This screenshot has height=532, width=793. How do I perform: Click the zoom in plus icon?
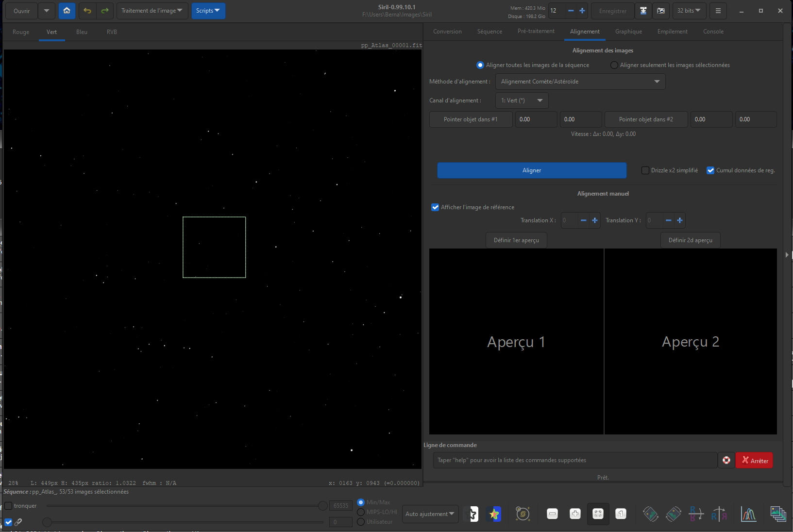(575, 514)
